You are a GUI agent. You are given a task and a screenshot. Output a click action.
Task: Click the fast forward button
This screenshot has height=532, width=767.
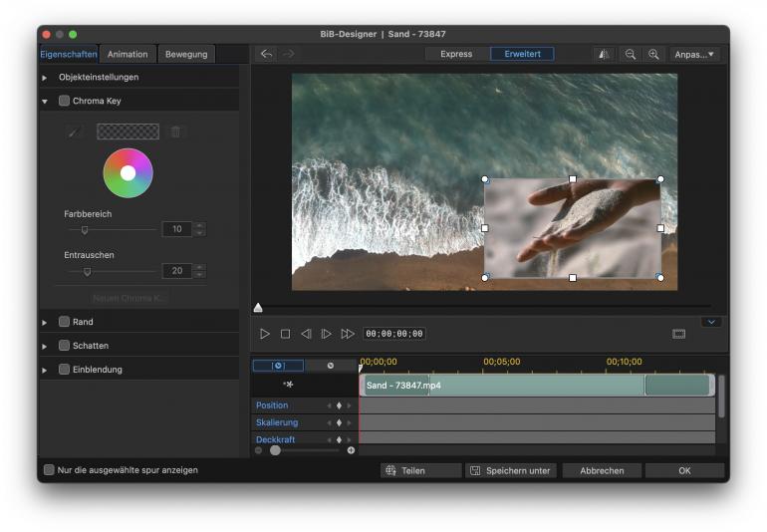click(x=348, y=334)
